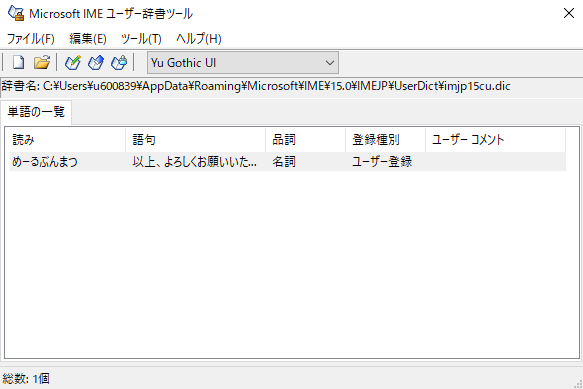
Task: Close the Microsoft IME user dictionary window
Action: tap(568, 13)
